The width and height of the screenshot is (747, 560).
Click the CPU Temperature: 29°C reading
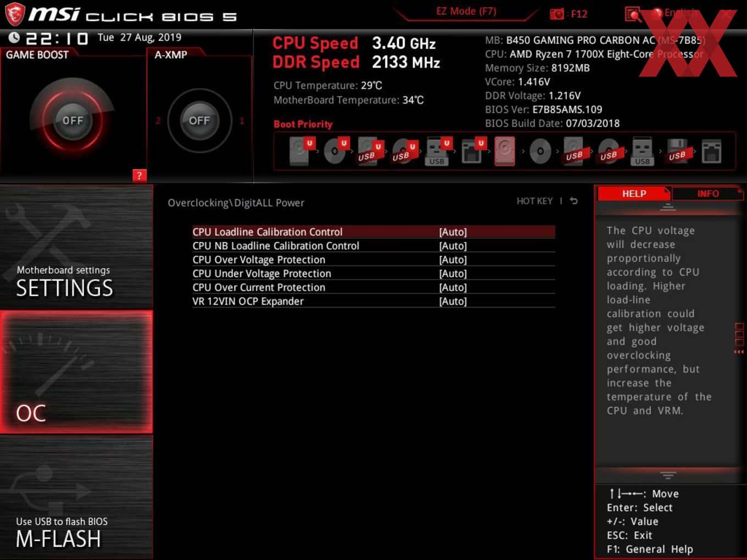(x=328, y=86)
